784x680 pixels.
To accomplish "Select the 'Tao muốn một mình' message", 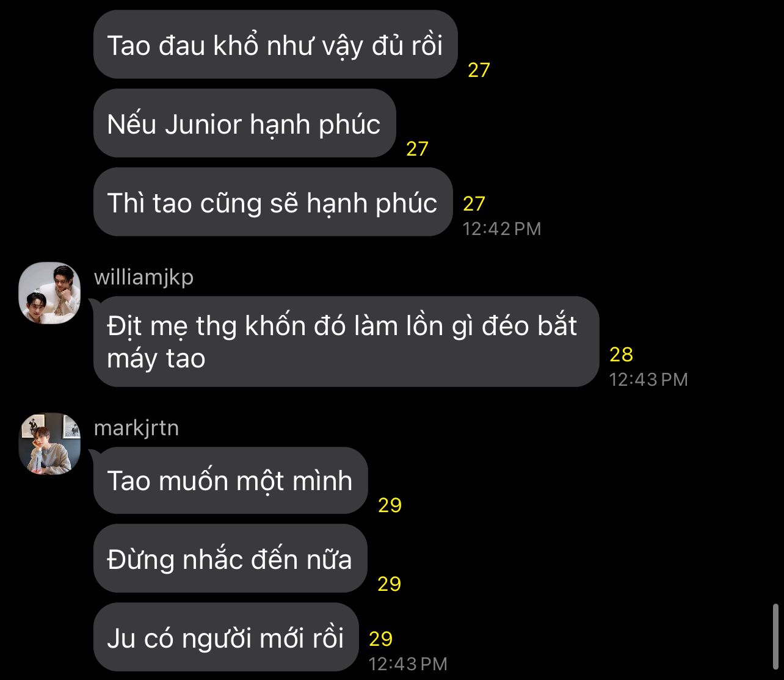I will tap(230, 480).
